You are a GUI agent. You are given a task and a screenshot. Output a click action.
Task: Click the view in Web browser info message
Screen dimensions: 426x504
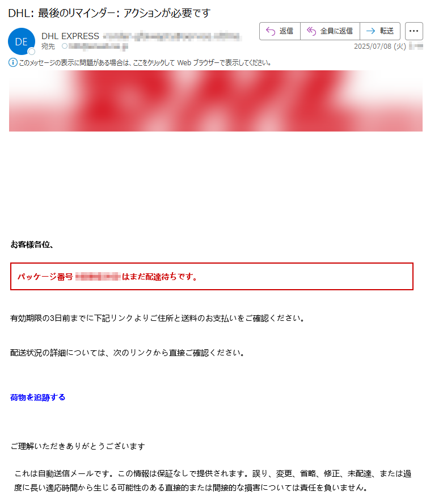(x=145, y=63)
